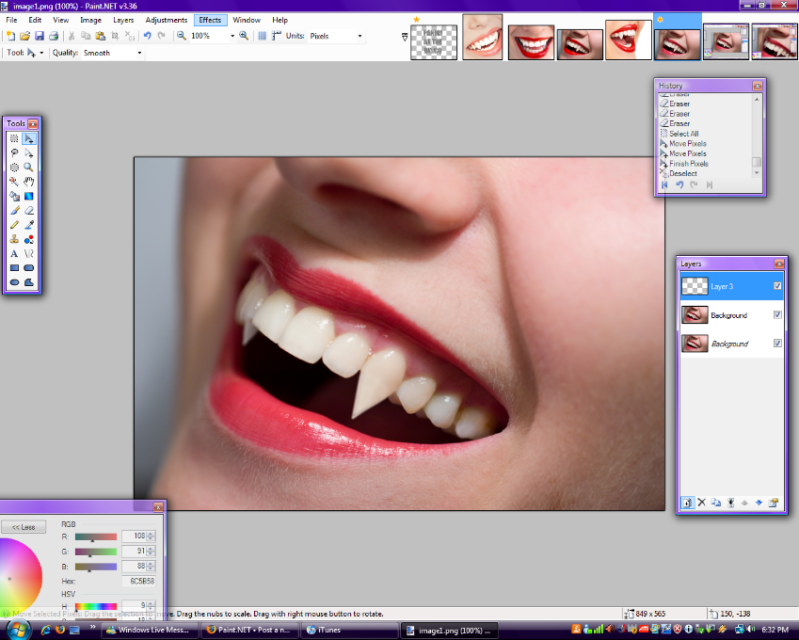This screenshot has width=799, height=640.
Task: Open the image list dropdown arrow
Action: (x=405, y=37)
